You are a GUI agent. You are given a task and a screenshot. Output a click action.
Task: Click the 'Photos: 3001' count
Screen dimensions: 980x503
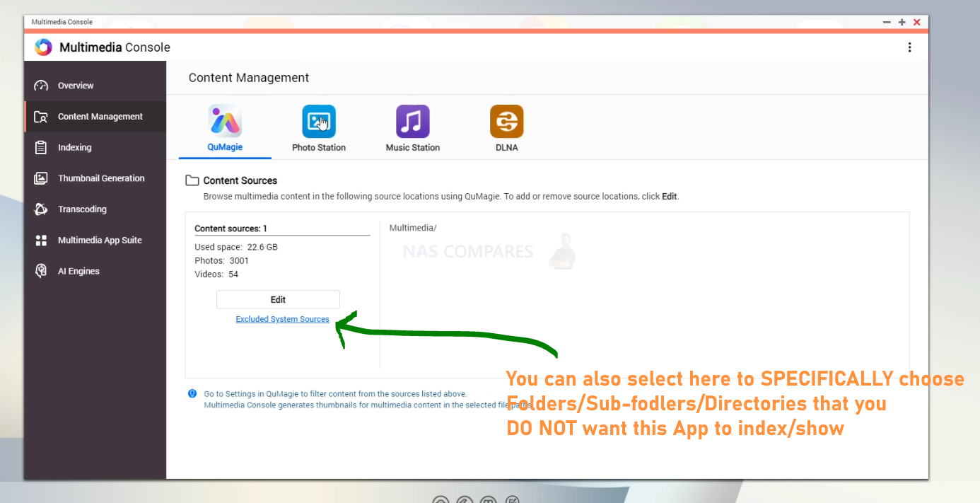[x=222, y=260]
